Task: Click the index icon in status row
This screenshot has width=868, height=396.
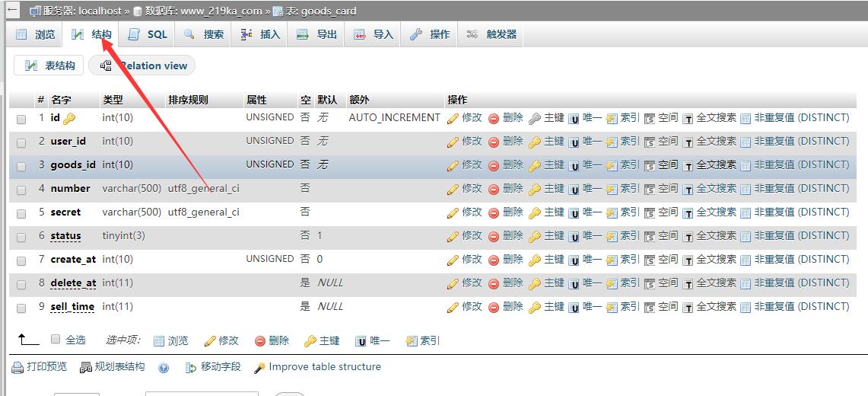Action: tap(612, 237)
